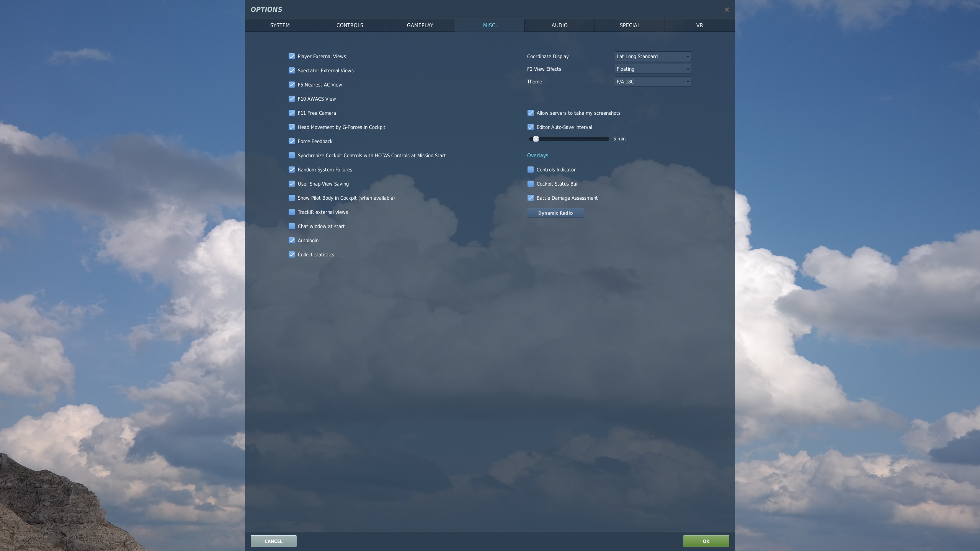Screen dimensions: 980x551
Task: Open the GAMEPLAY options tab
Action: [x=420, y=25]
